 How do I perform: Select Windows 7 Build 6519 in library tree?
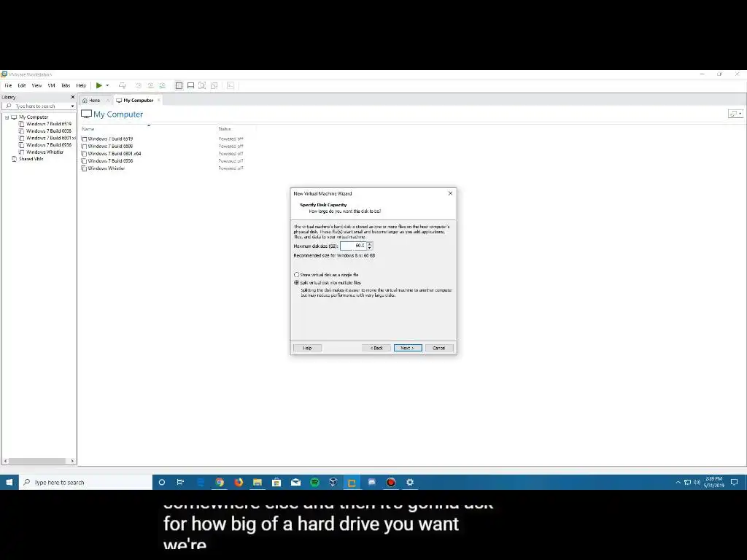pyautogui.click(x=49, y=124)
